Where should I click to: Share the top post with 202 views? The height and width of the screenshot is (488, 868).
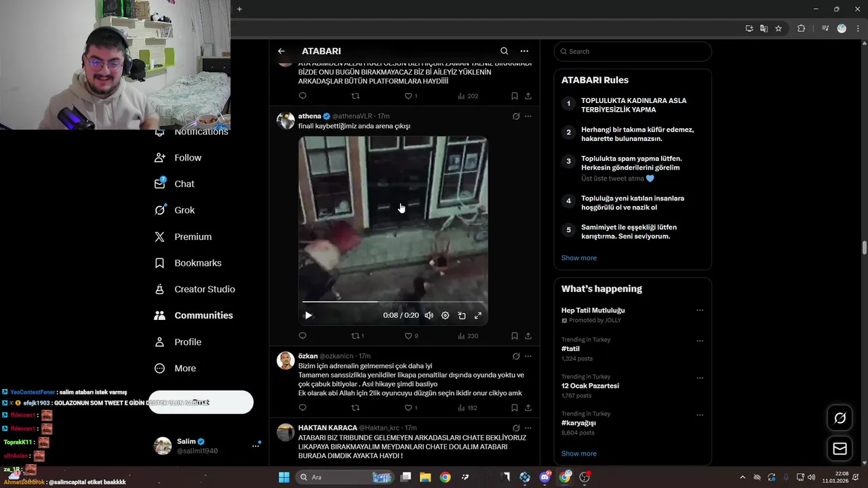coord(528,96)
